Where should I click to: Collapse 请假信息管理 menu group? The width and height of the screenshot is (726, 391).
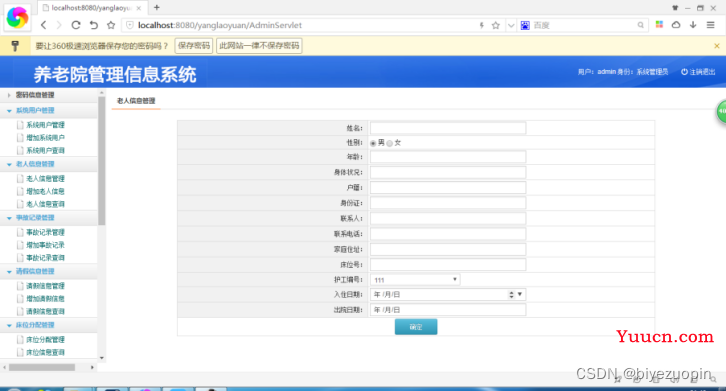35,271
